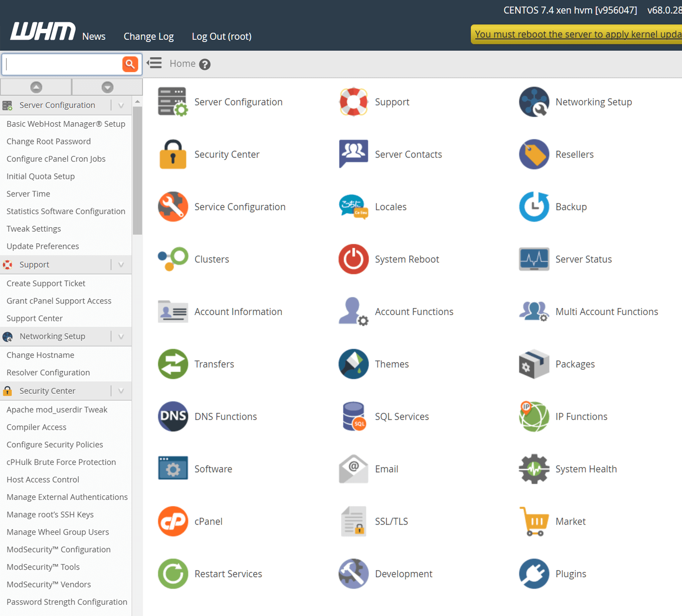Open the DNS Functions icon
Image resolution: width=682 pixels, height=616 pixels.
pos(173,416)
